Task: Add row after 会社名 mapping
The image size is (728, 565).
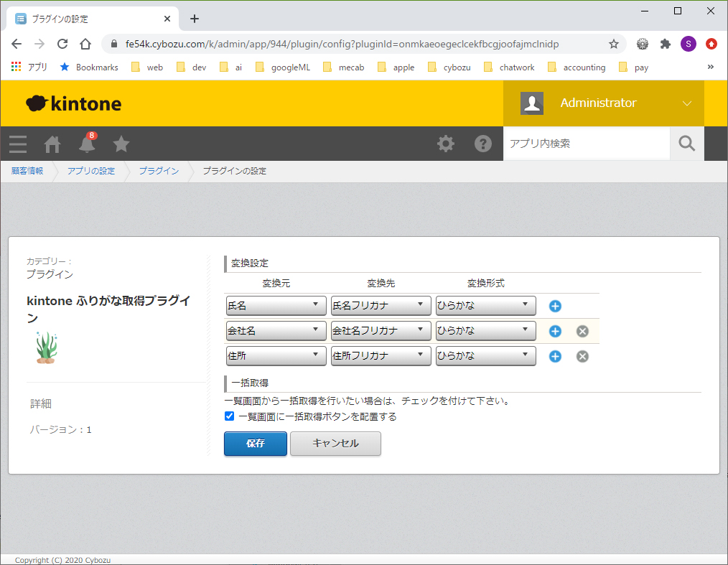Action: point(555,331)
